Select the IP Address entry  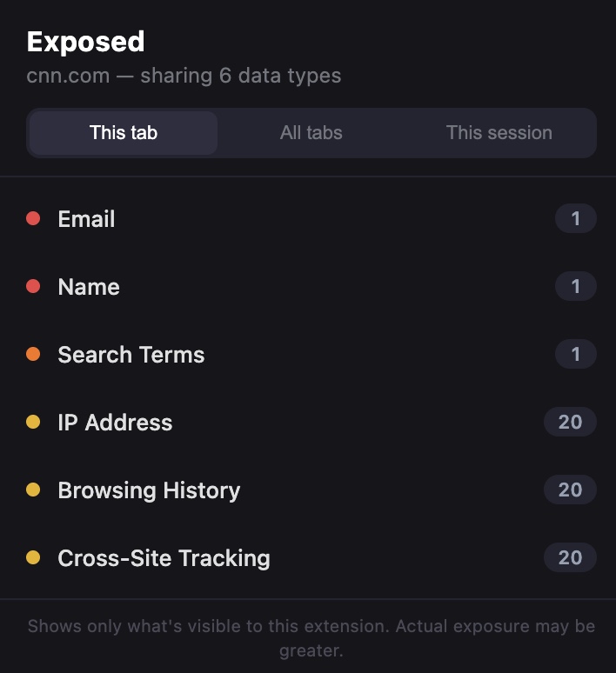pos(115,423)
